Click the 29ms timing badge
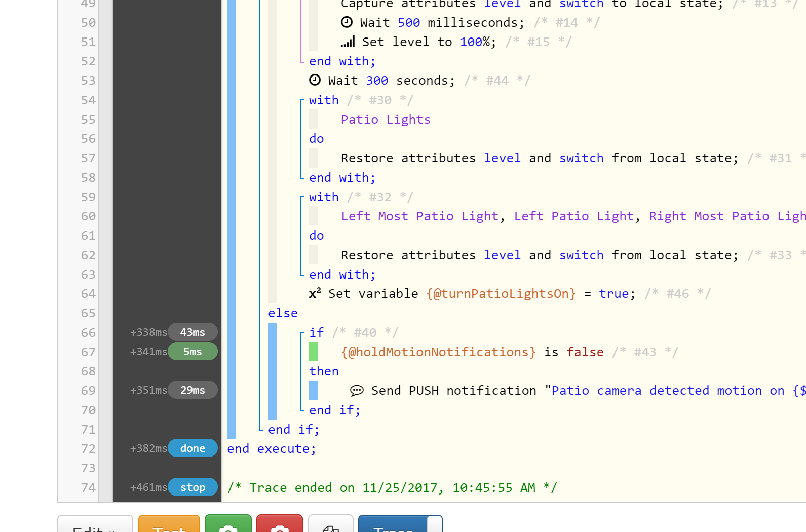 click(193, 390)
